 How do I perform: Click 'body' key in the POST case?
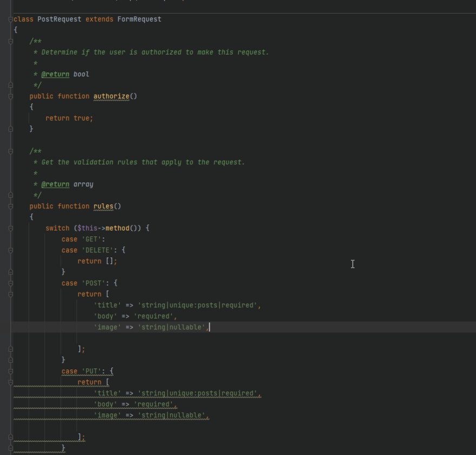(x=105, y=316)
